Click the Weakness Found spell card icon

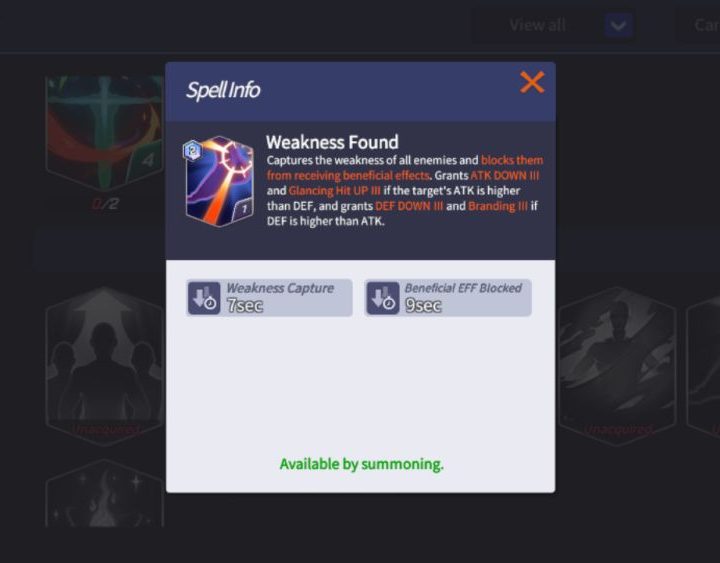(x=219, y=181)
